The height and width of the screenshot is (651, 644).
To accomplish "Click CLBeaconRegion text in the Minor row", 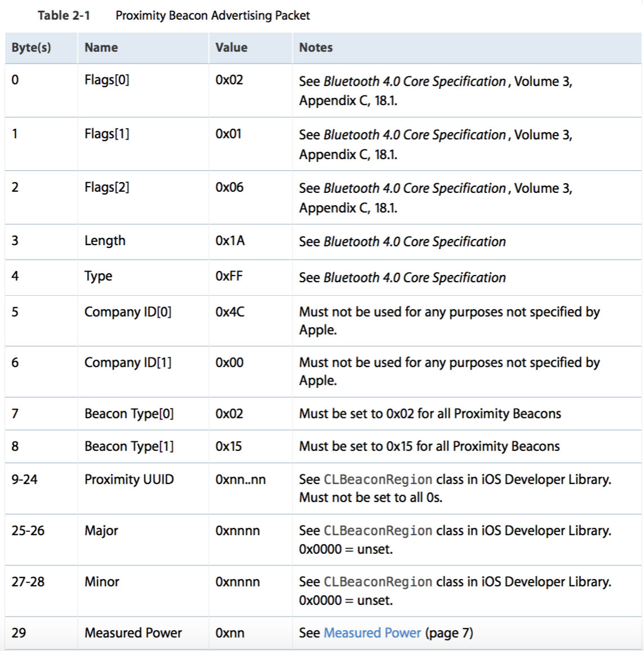I will tap(378, 582).
